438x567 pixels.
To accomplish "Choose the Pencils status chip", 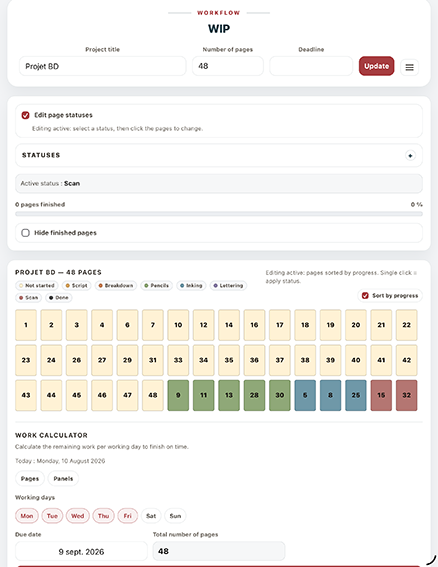I will point(157,285).
